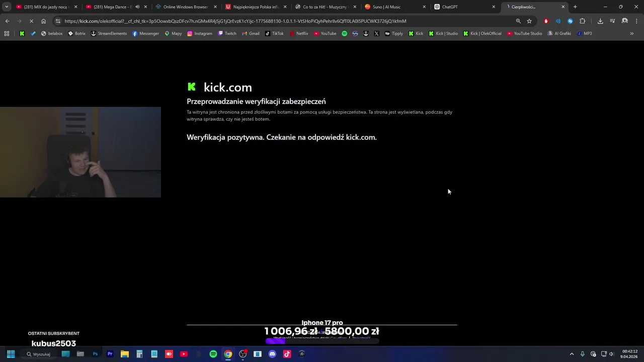Switch to the MIX do jazdy nocą tab
This screenshot has width=644, height=362.
[x=46, y=7]
